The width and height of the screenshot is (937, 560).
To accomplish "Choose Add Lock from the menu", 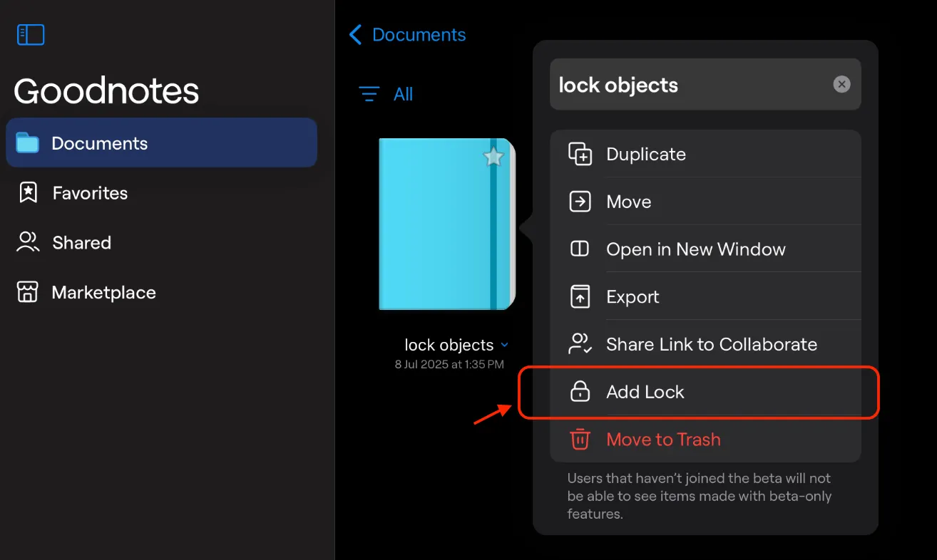I will click(x=706, y=392).
